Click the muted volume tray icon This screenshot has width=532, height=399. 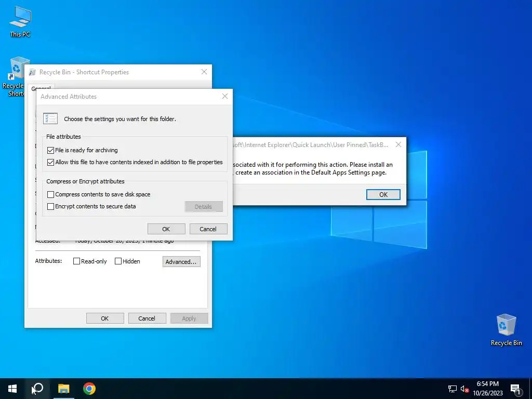(464, 389)
